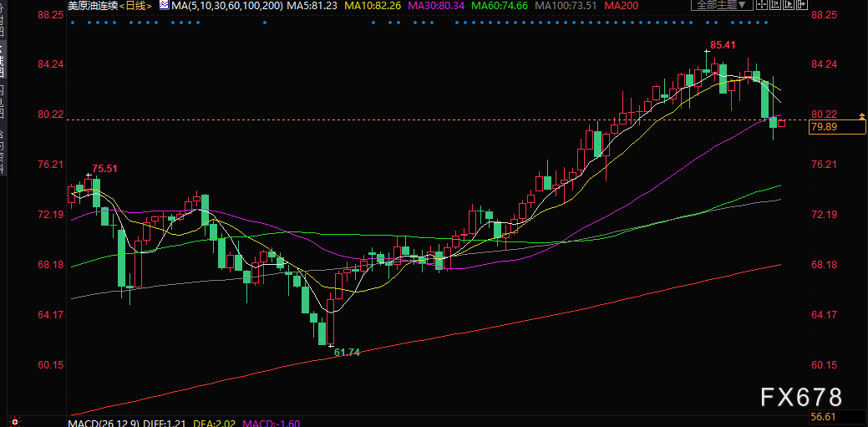
Task: Toggle the MA30:80.34 line label
Action: [435, 6]
